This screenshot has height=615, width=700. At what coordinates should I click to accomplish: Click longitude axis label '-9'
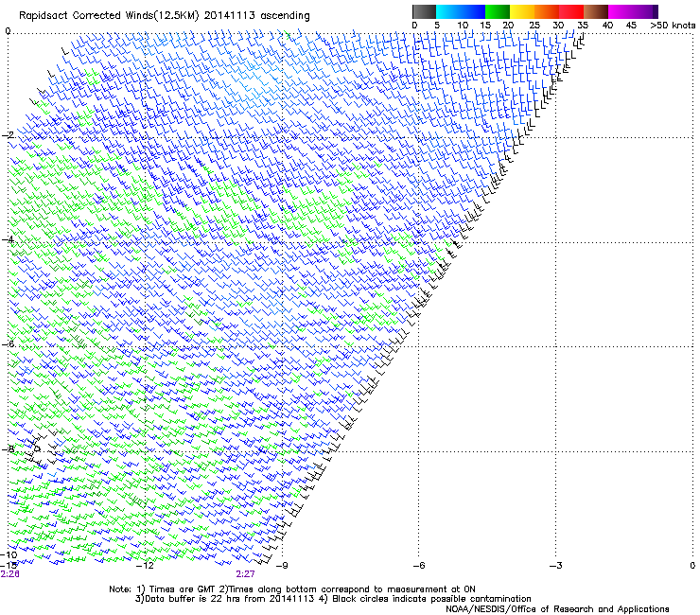282,566
